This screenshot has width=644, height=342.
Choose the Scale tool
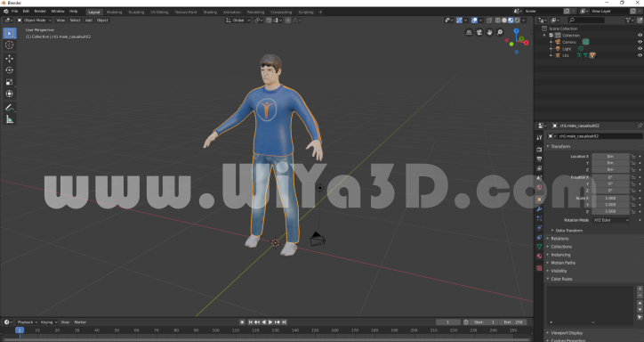[x=10, y=82]
